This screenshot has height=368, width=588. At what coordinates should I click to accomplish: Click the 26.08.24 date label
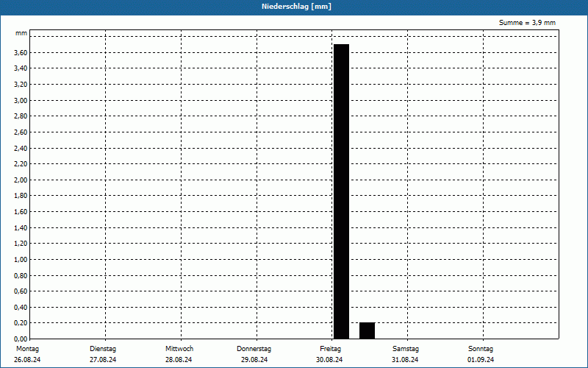point(27,360)
